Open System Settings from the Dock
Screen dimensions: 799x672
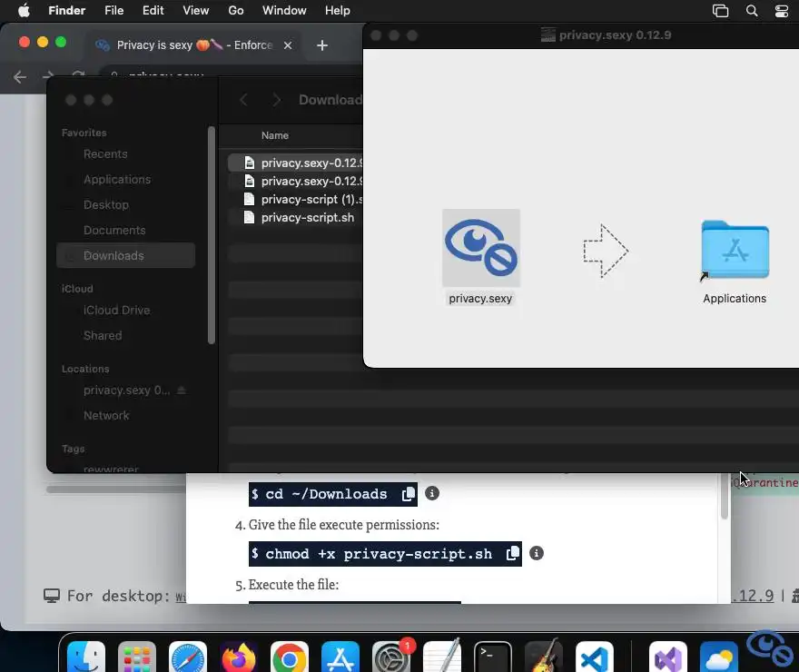coord(391,657)
